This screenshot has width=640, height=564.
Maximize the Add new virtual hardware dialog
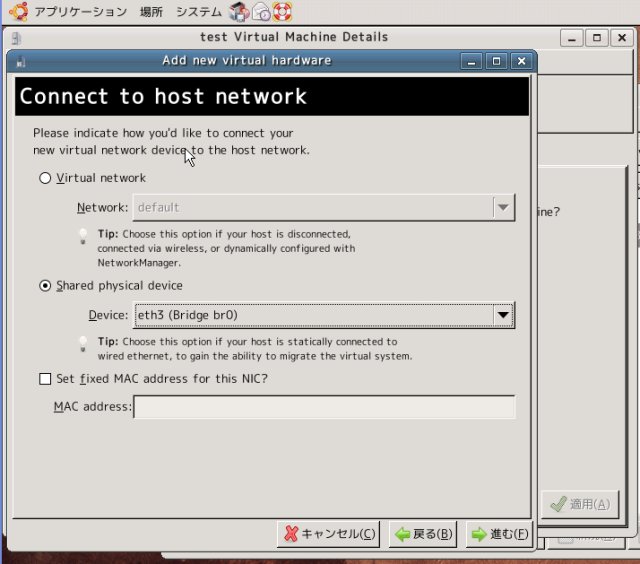tap(496, 61)
